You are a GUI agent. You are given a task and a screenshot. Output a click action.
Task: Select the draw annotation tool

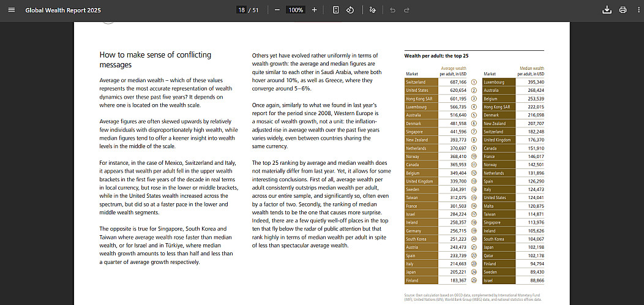(372, 10)
